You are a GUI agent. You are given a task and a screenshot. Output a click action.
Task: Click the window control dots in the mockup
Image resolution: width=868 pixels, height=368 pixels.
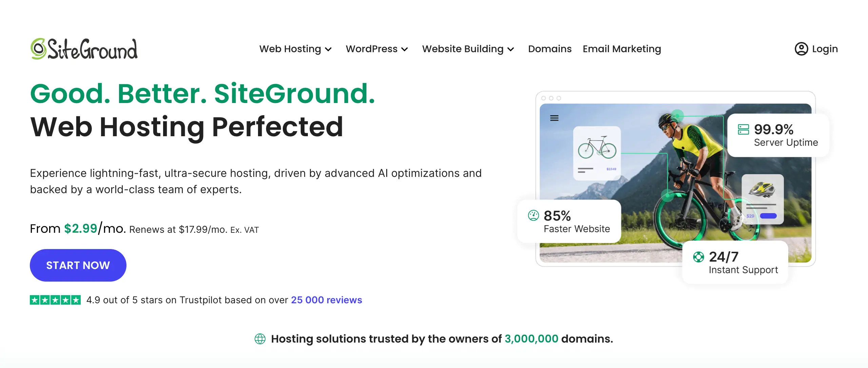click(551, 97)
